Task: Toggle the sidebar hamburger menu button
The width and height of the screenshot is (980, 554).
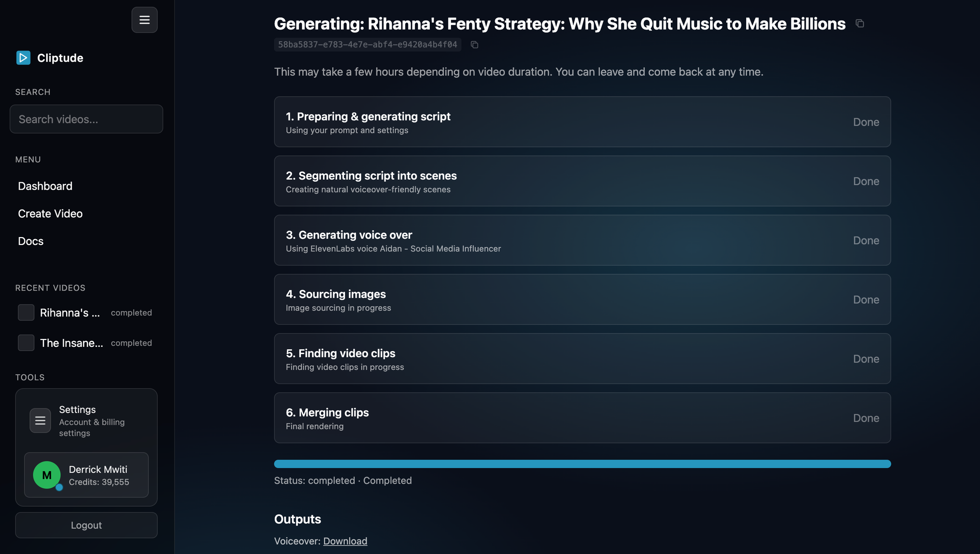Action: point(145,20)
